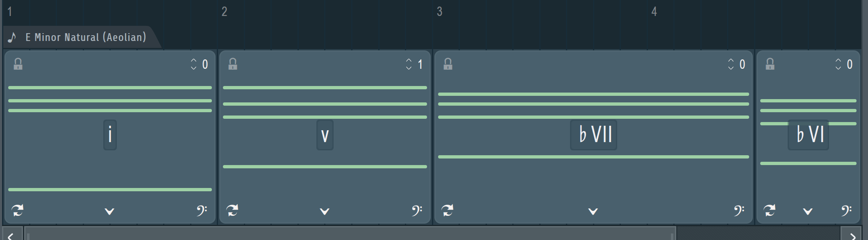Click the refresh icon on the v chord
This screenshot has height=240, width=868.
[232, 211]
